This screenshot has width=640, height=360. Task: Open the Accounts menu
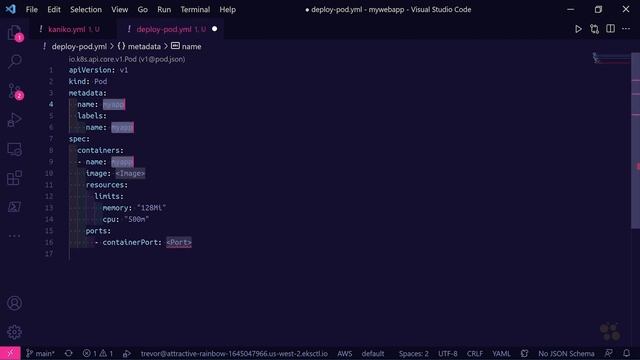click(14, 303)
